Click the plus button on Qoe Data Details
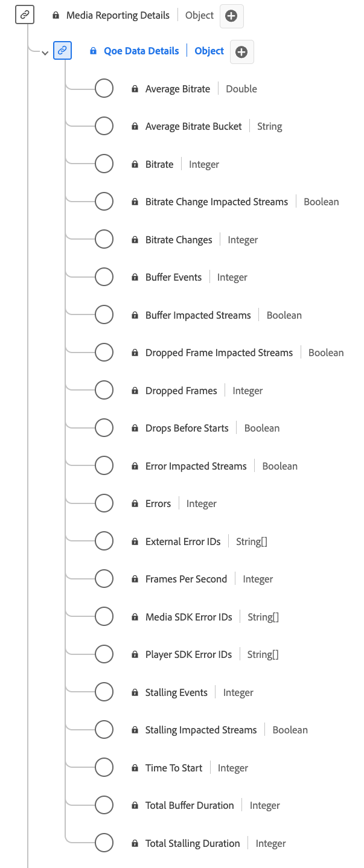 click(241, 52)
